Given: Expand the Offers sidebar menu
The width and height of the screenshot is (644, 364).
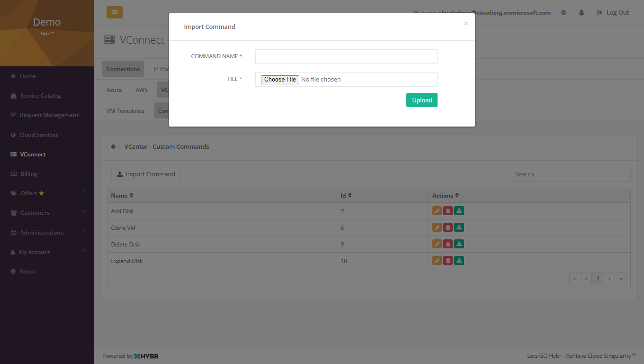Looking at the screenshot, I should 46,193.
